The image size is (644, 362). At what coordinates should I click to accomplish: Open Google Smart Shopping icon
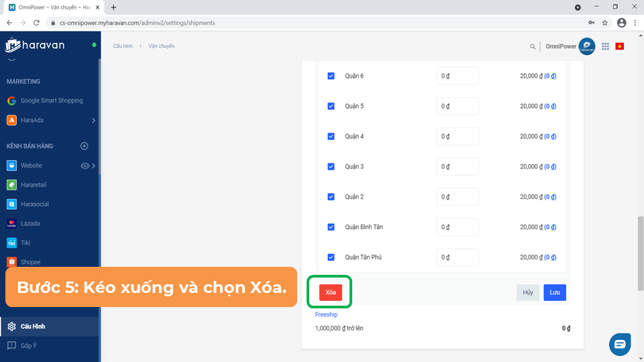[11, 101]
